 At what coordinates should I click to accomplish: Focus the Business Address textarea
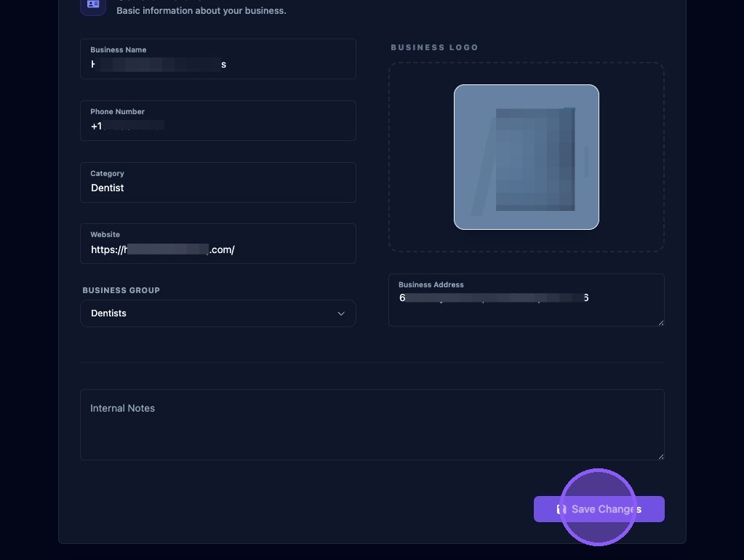527,300
